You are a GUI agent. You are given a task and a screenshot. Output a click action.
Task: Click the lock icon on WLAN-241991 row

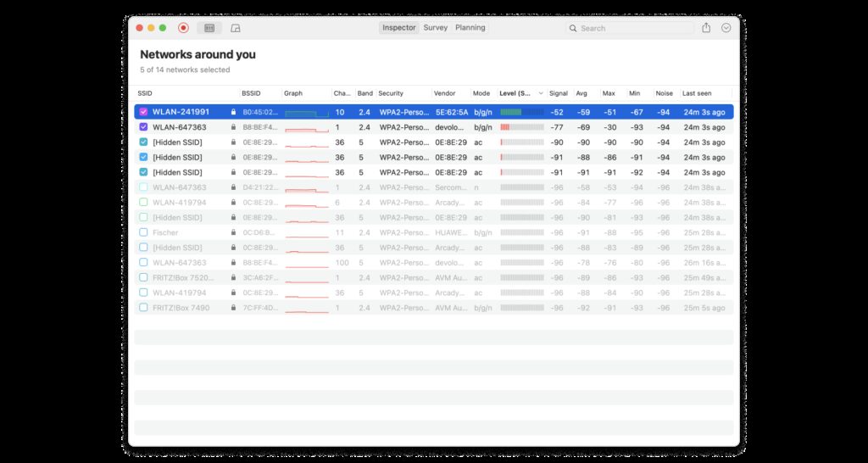[233, 112]
